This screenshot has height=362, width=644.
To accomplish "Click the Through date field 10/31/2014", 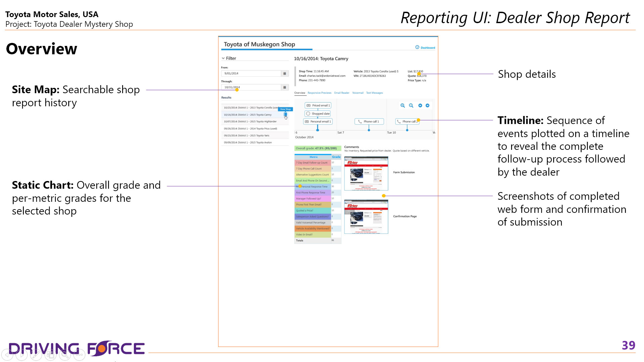I will pos(251,87).
